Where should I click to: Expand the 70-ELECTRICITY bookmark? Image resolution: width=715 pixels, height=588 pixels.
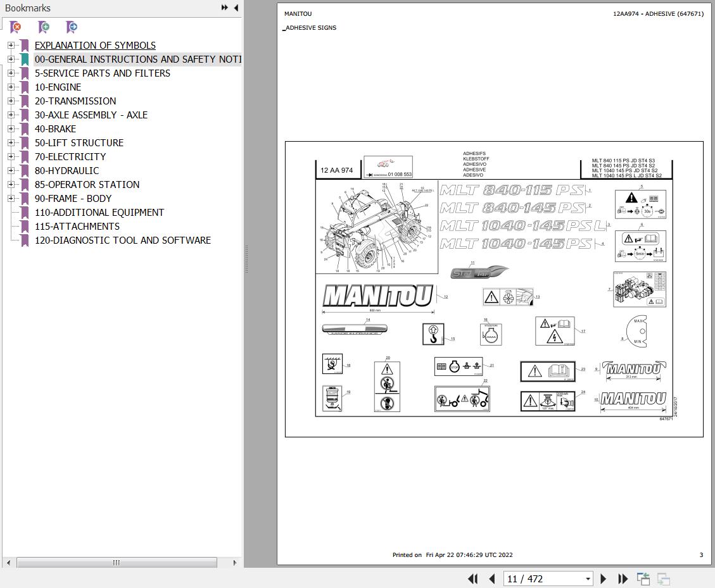point(11,156)
